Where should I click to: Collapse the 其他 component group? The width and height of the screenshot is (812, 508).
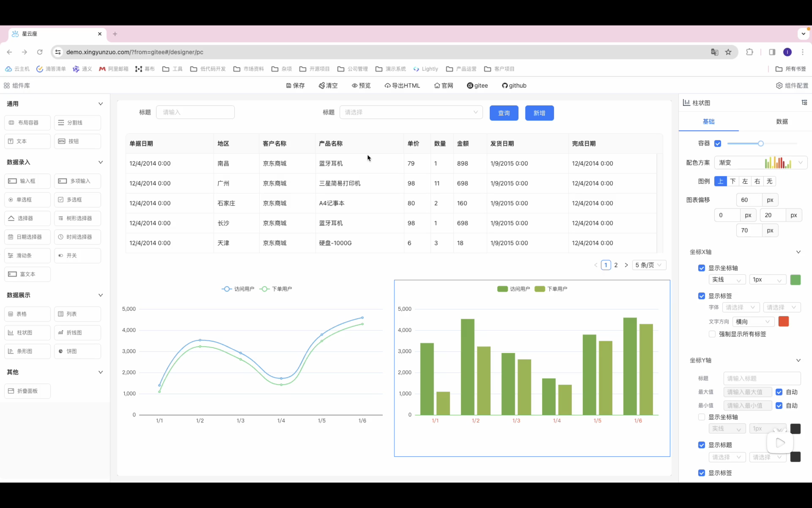pyautogui.click(x=100, y=372)
